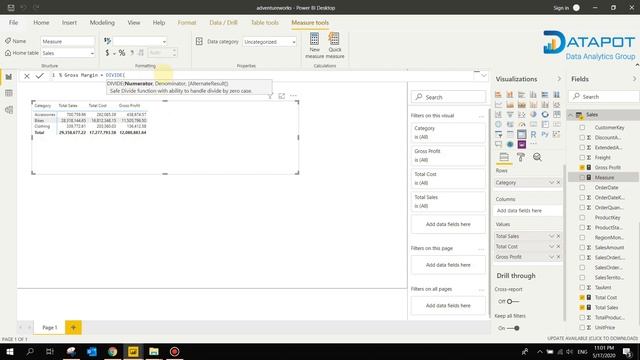Screen dimensions: 640x360
Task: Open the Format paint roller pane
Action: click(521, 157)
